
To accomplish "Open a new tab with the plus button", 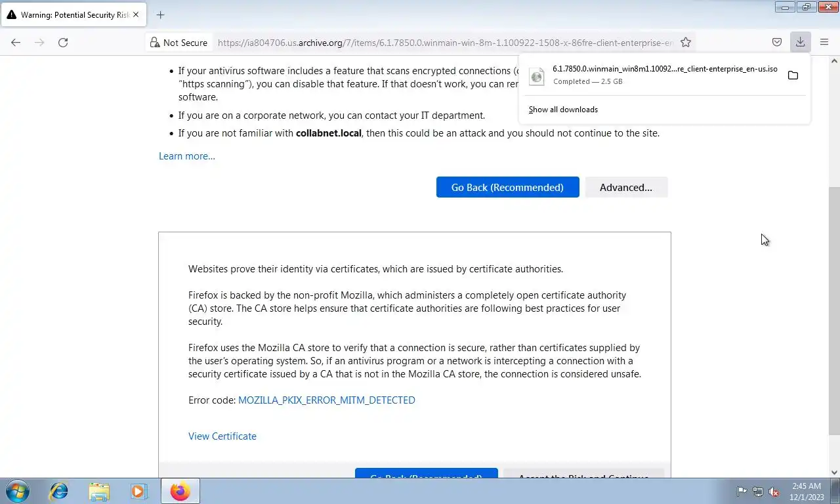I will (160, 14).
